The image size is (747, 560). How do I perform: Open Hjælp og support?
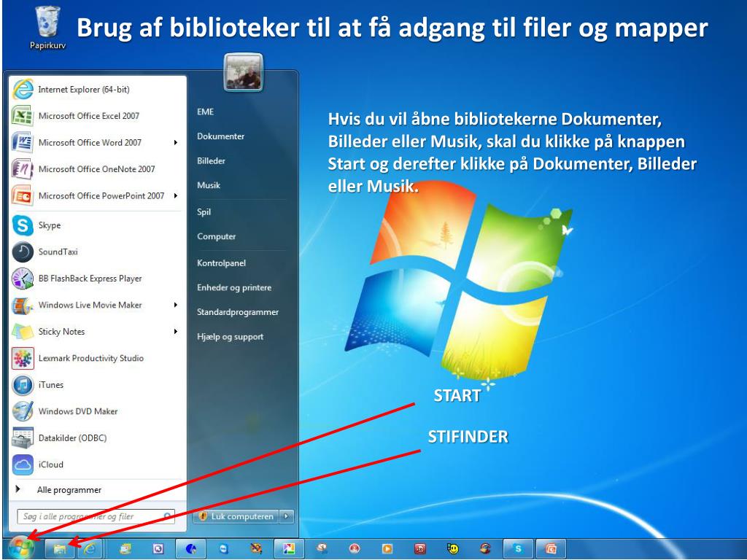click(x=230, y=337)
